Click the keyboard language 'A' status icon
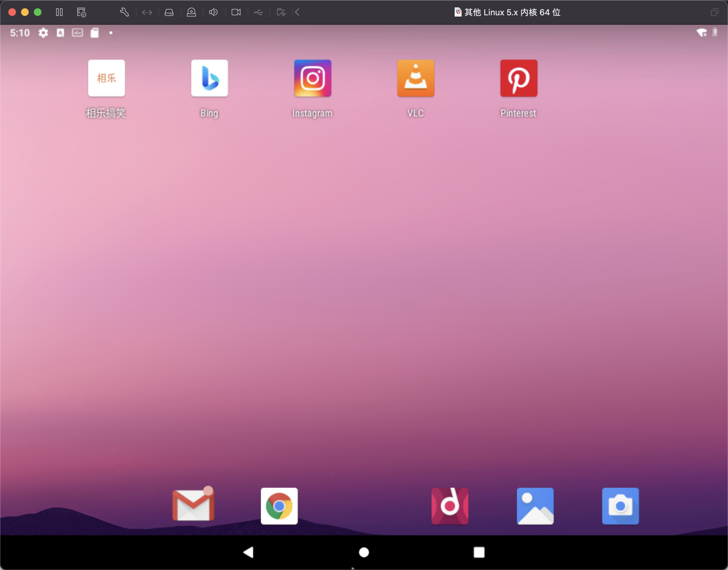This screenshot has height=570, width=728. point(60,33)
